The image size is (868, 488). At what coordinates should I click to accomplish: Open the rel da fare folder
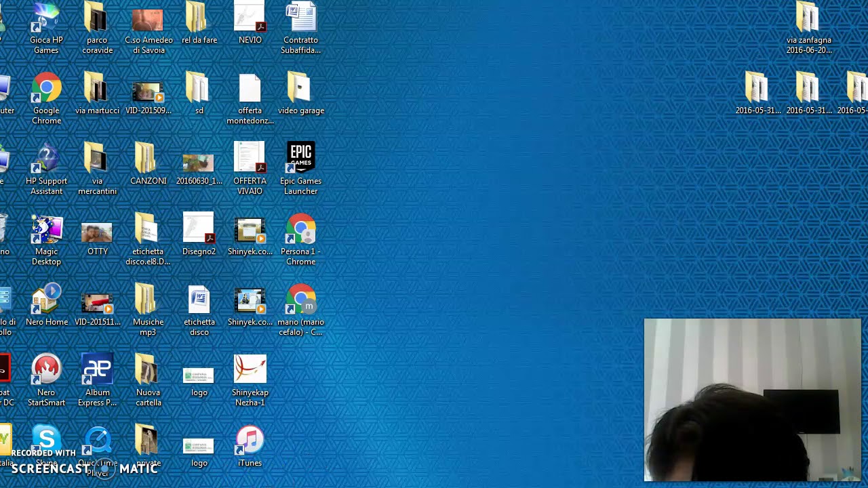pyautogui.click(x=199, y=24)
